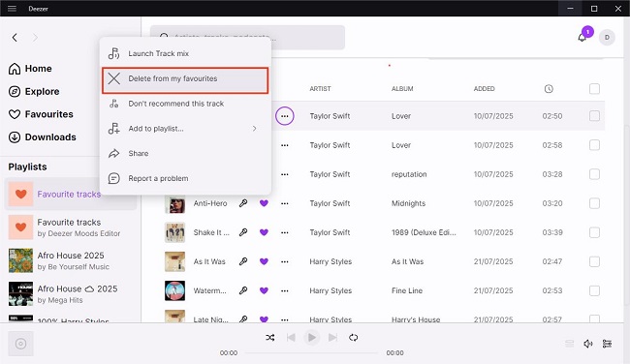Open more options for Shake It
This screenshot has width=630, height=364.
tap(284, 232)
